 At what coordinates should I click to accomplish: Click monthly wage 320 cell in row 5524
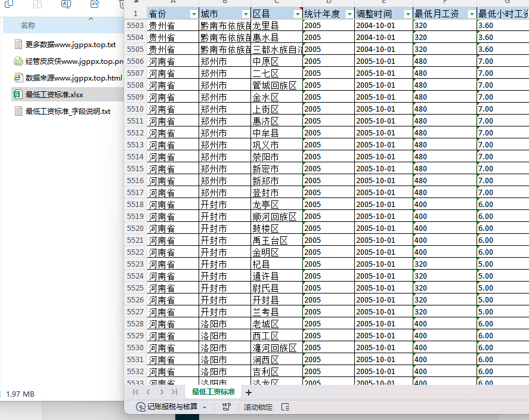pyautogui.click(x=445, y=276)
